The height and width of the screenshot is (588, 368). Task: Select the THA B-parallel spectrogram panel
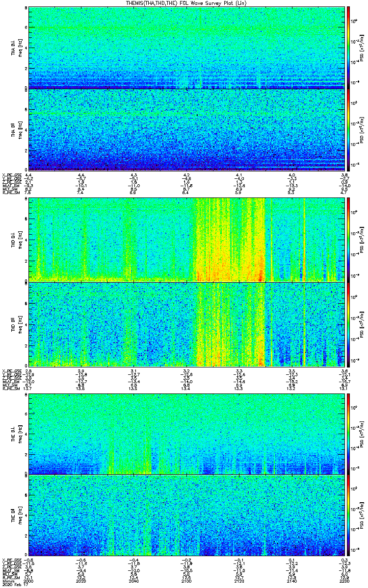pos(186,130)
